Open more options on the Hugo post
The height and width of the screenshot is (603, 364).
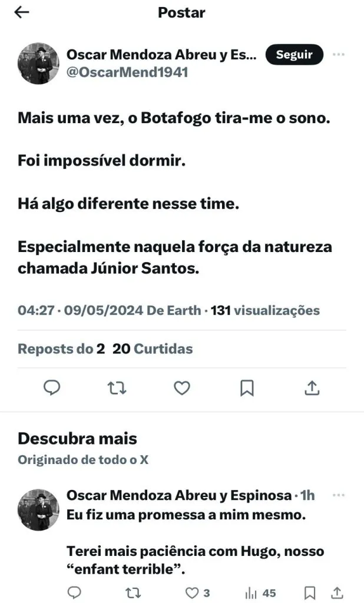[338, 495]
